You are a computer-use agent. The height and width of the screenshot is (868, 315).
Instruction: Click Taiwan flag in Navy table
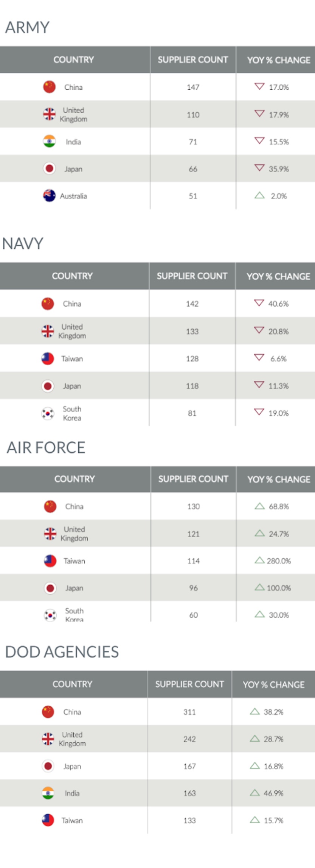(x=48, y=358)
